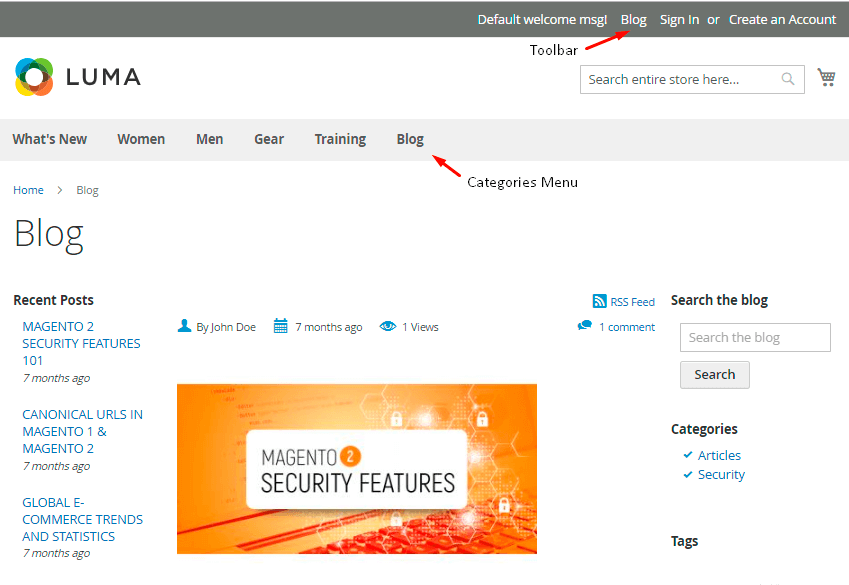Click the calendar date icon

point(281,326)
